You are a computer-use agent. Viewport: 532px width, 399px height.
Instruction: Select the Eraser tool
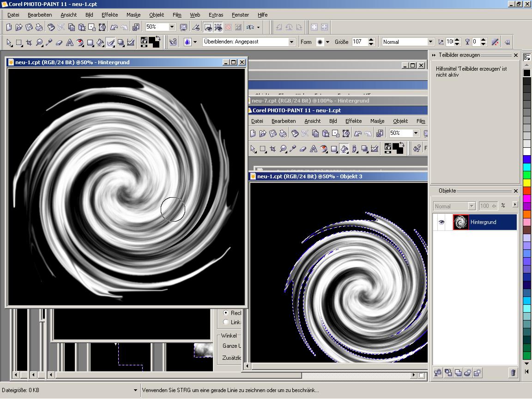coord(59,42)
